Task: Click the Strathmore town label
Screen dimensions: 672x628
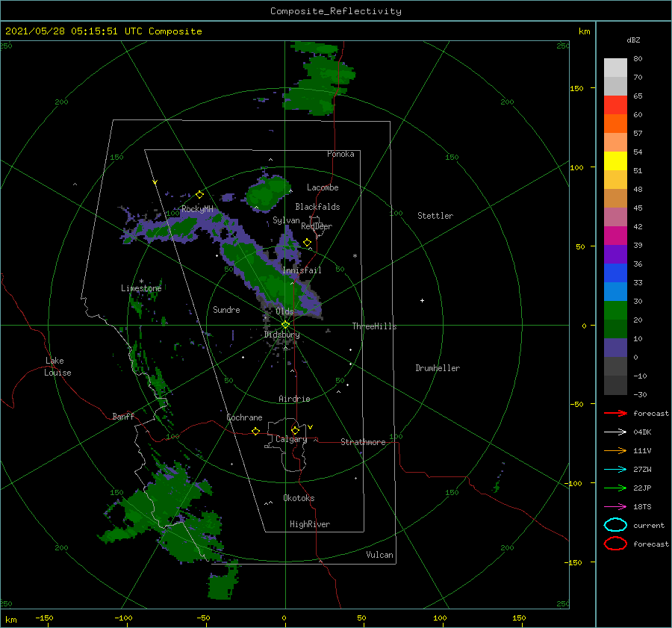Action: click(x=364, y=442)
